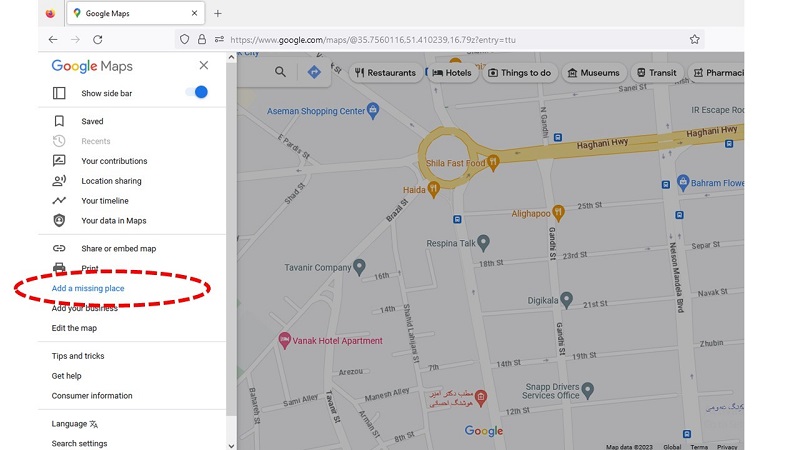Open site permissions icon in address bar

coord(219,39)
